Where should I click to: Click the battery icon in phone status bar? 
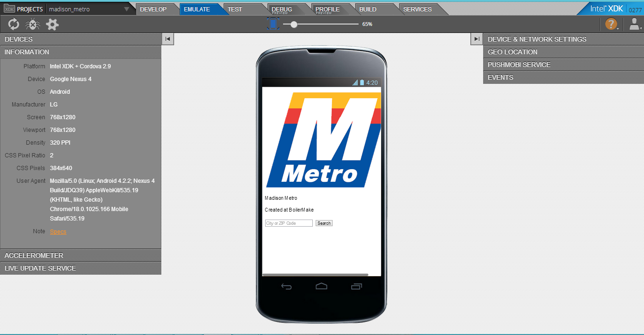point(362,82)
